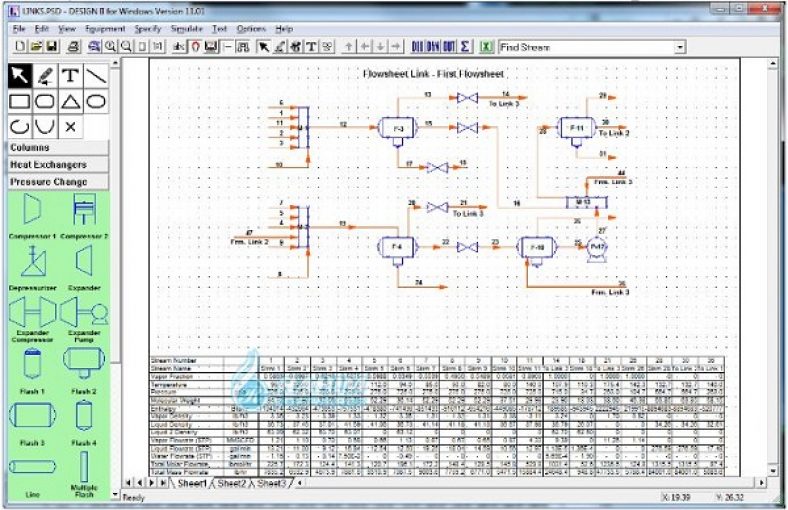
Task: Select the arrow pointer tool
Action: (20, 75)
